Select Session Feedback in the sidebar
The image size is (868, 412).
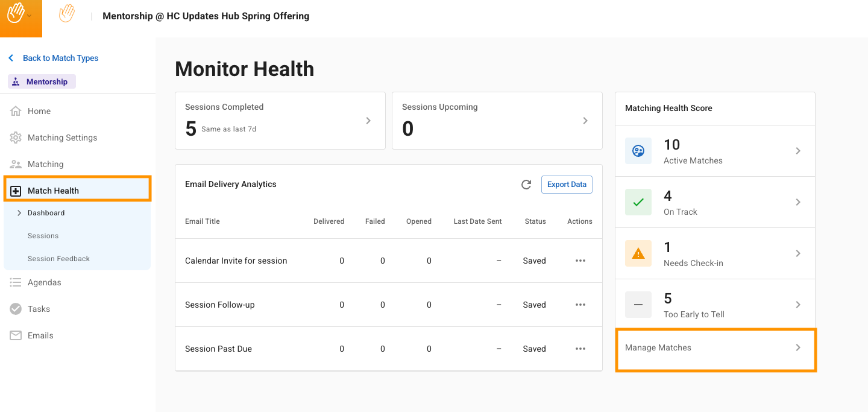point(58,259)
